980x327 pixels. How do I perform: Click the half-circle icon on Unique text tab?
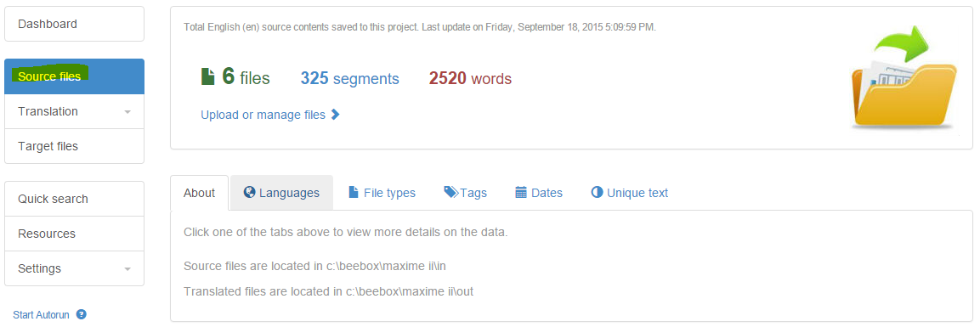(597, 192)
